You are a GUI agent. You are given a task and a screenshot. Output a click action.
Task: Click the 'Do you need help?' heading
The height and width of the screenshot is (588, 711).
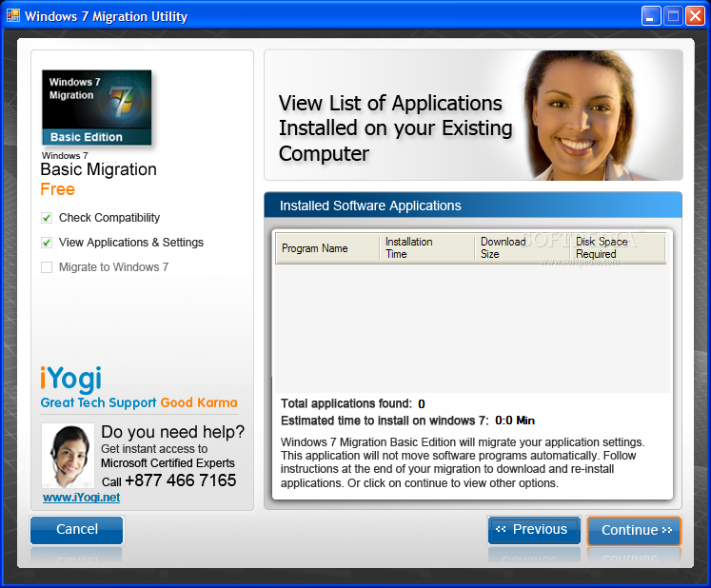pos(173,432)
